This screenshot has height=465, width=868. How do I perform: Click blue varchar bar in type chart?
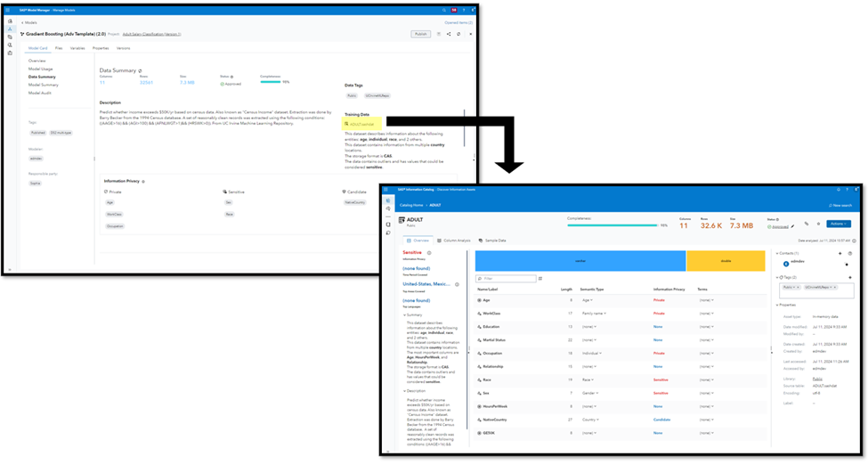[580, 261]
